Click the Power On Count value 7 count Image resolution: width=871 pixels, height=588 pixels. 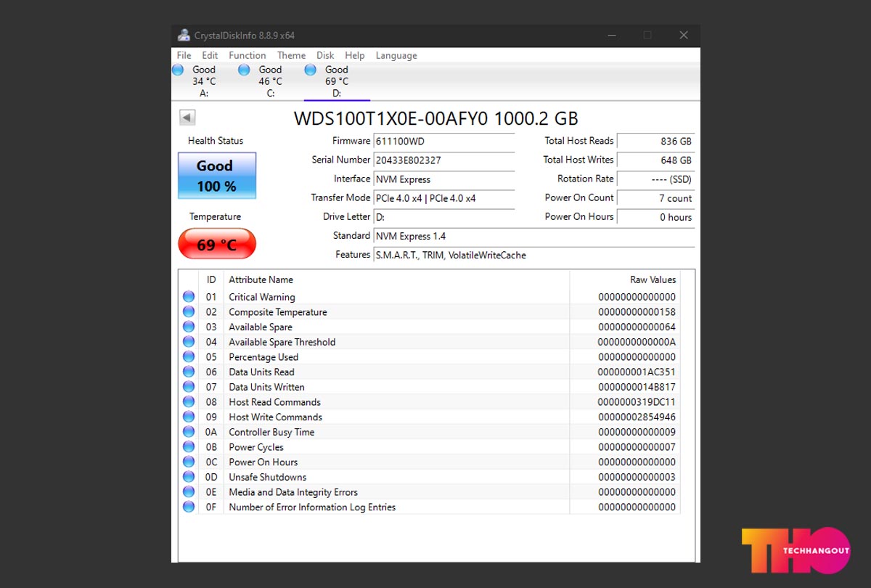[655, 197]
